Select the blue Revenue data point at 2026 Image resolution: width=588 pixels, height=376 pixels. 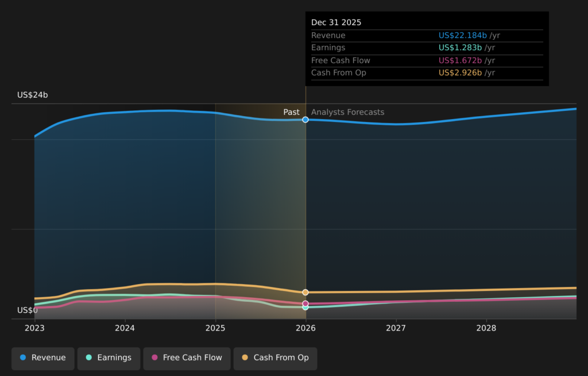305,120
